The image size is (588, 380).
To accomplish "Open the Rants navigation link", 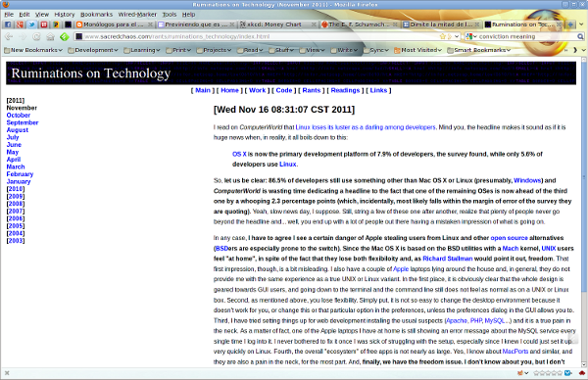I will (312, 90).
